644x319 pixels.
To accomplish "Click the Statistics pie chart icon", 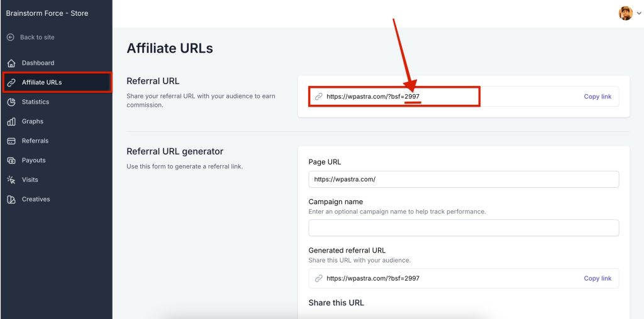I will [x=11, y=102].
